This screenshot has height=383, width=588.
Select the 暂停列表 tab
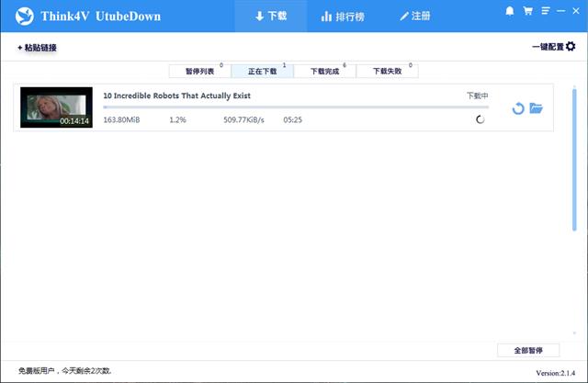198,71
